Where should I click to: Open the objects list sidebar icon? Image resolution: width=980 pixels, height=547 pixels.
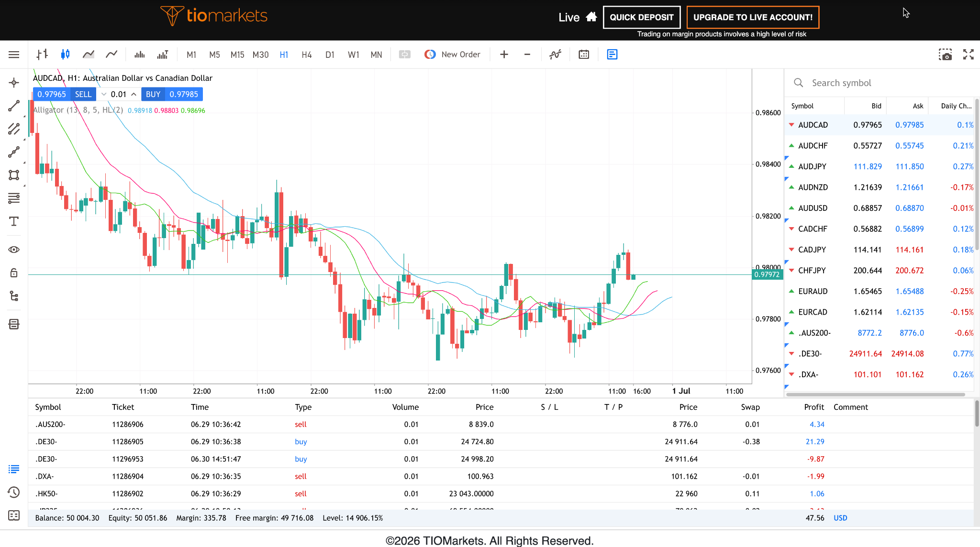click(14, 324)
